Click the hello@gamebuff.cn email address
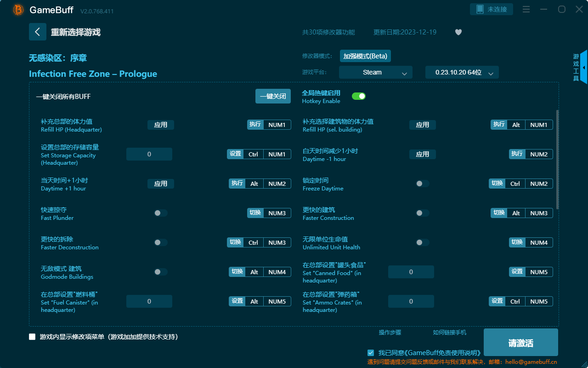This screenshot has height=368, width=588. tap(531, 362)
